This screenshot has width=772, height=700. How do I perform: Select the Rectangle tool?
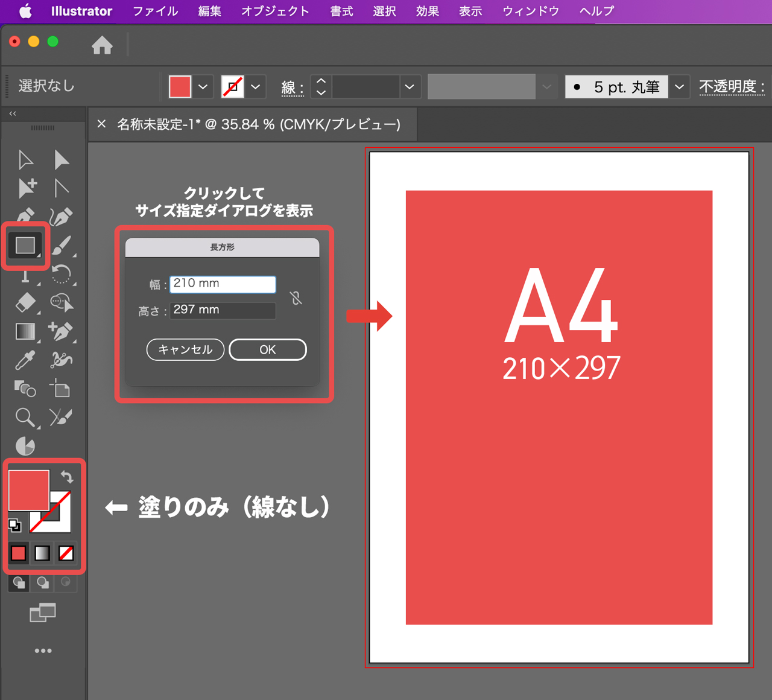[x=25, y=245]
